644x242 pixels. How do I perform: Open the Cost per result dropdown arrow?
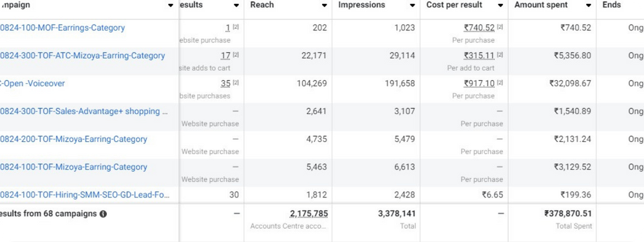500,5
